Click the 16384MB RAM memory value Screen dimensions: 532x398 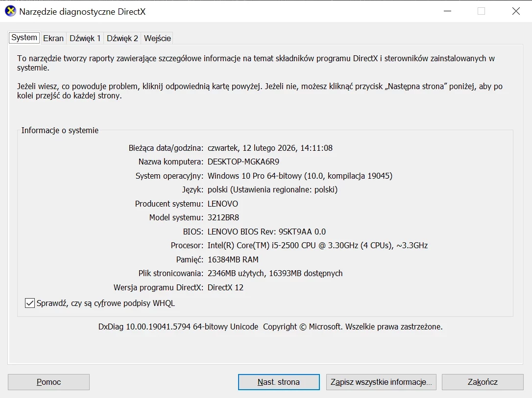(233, 259)
